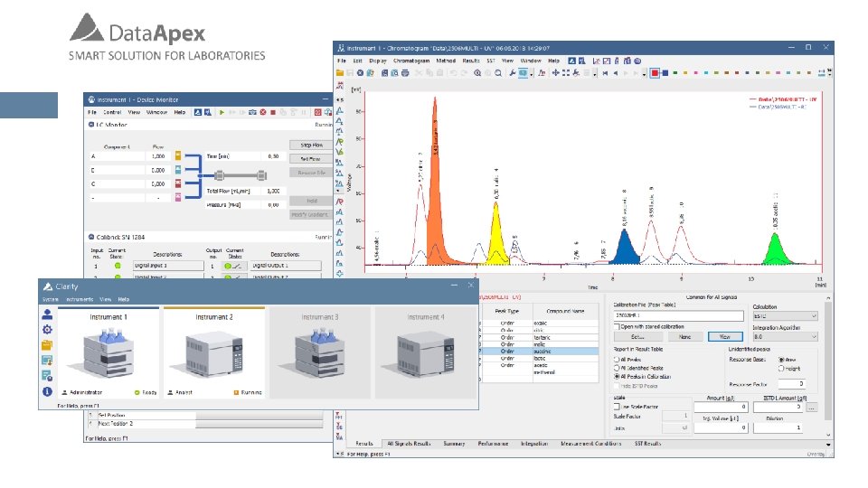Click the open file folder icon in Chromatogram toolbar
The height and width of the screenshot is (488, 868).
pos(339,73)
